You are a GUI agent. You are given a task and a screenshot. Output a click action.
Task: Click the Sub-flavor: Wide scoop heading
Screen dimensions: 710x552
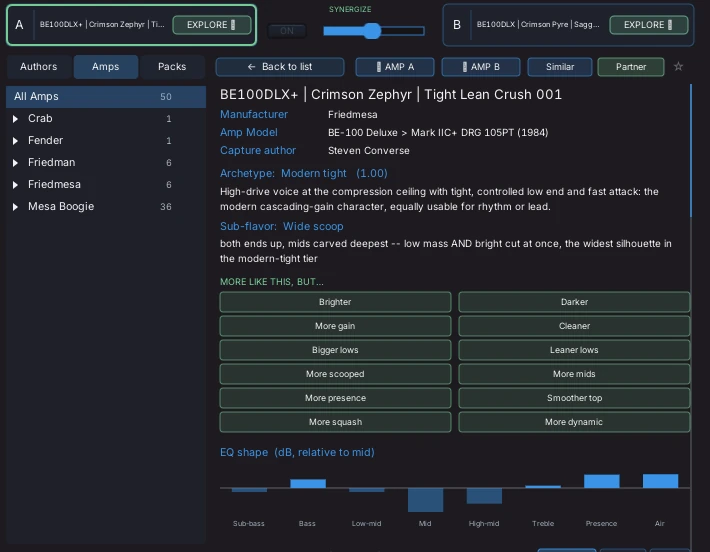[282, 226]
